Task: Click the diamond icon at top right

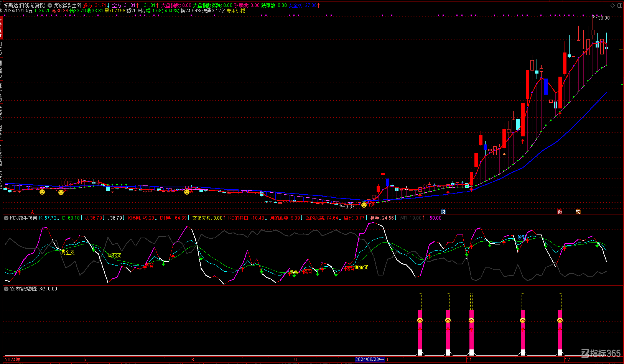Action: pos(613,5)
